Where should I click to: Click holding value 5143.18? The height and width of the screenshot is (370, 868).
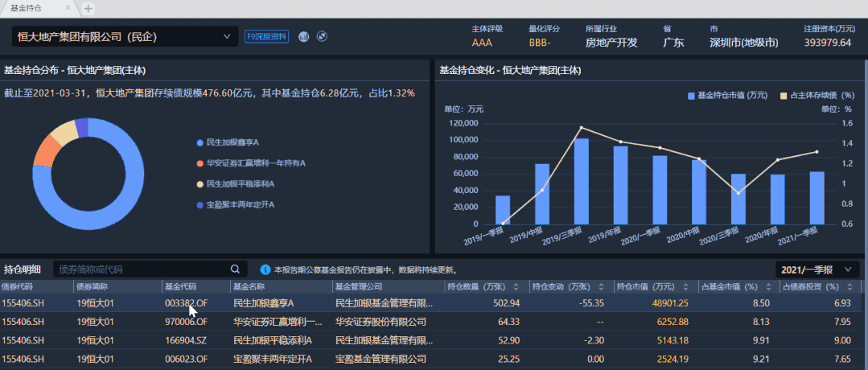(x=672, y=340)
